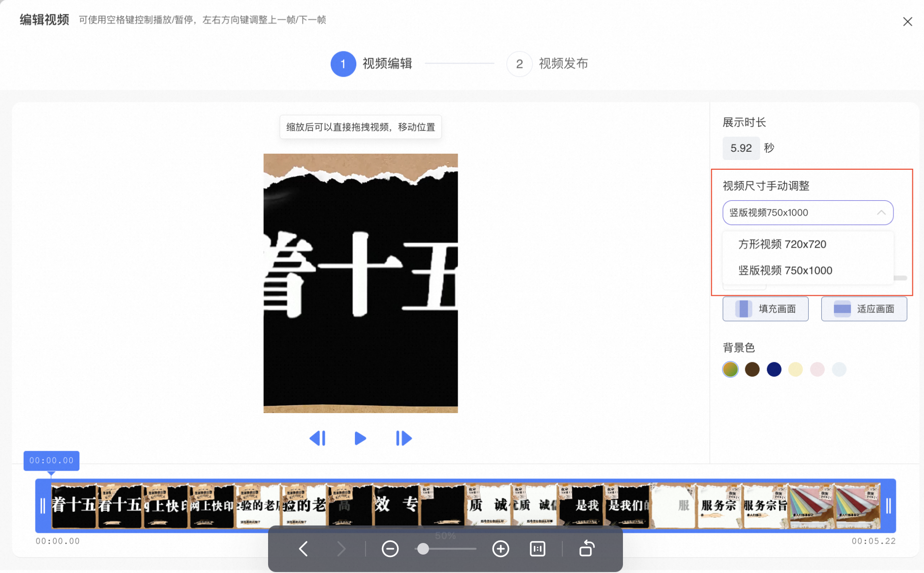Click the rotate icon in bottom toolbar

(x=587, y=549)
